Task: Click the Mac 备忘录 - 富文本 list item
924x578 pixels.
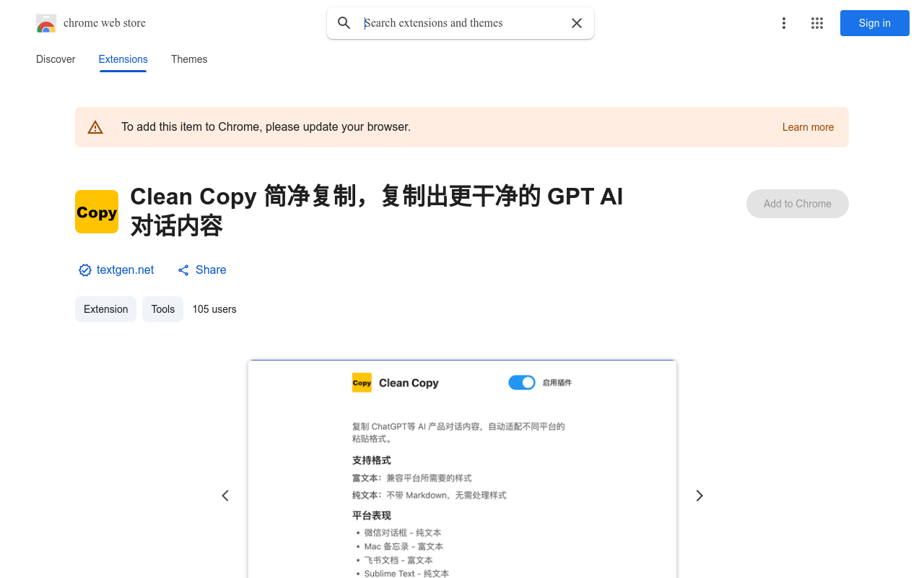Action: point(404,546)
